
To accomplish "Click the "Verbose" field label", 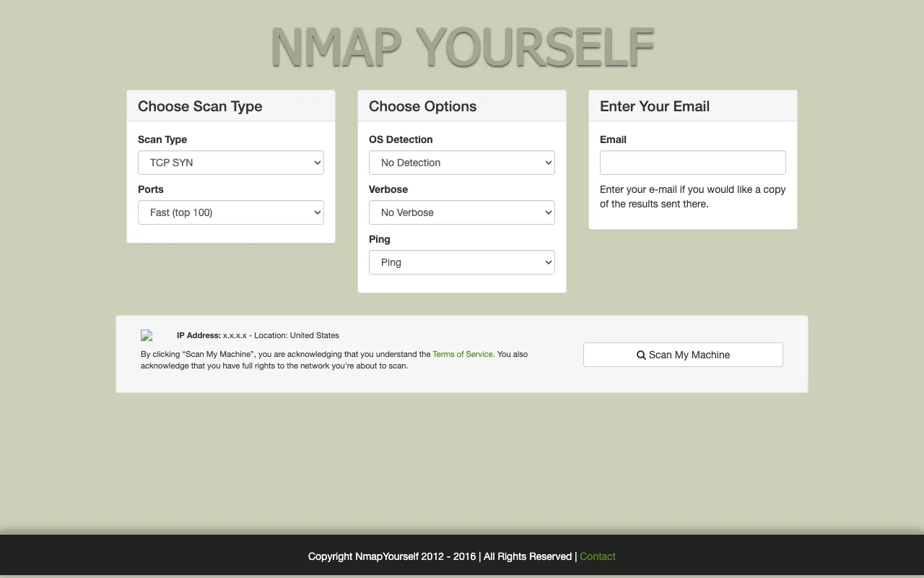I will click(x=388, y=189).
